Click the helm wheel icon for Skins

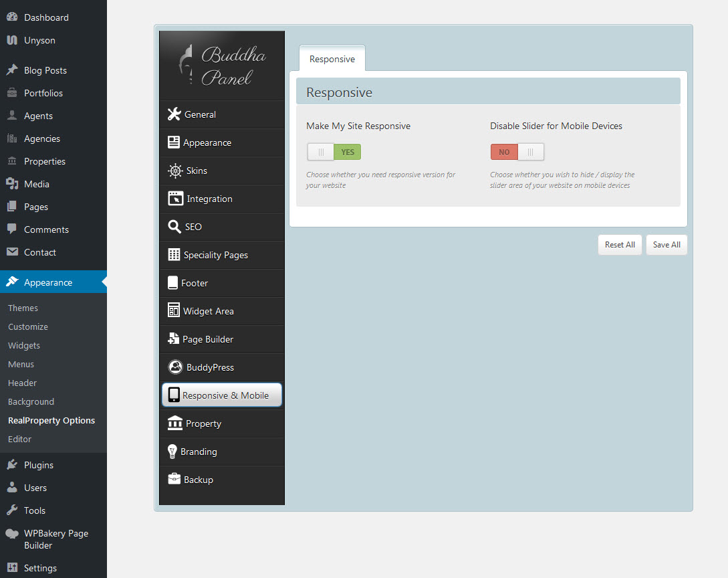coord(175,171)
